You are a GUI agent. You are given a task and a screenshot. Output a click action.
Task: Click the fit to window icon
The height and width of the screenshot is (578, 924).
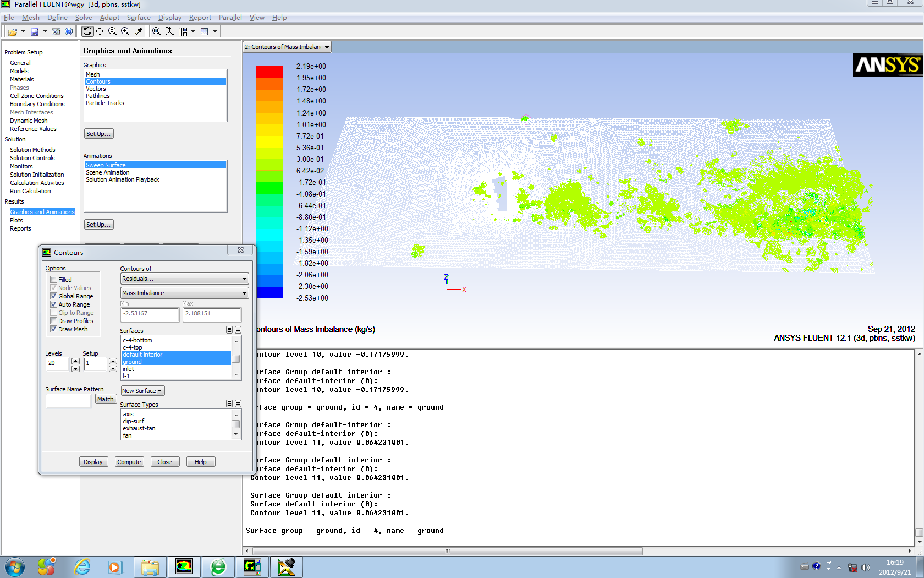[157, 32]
